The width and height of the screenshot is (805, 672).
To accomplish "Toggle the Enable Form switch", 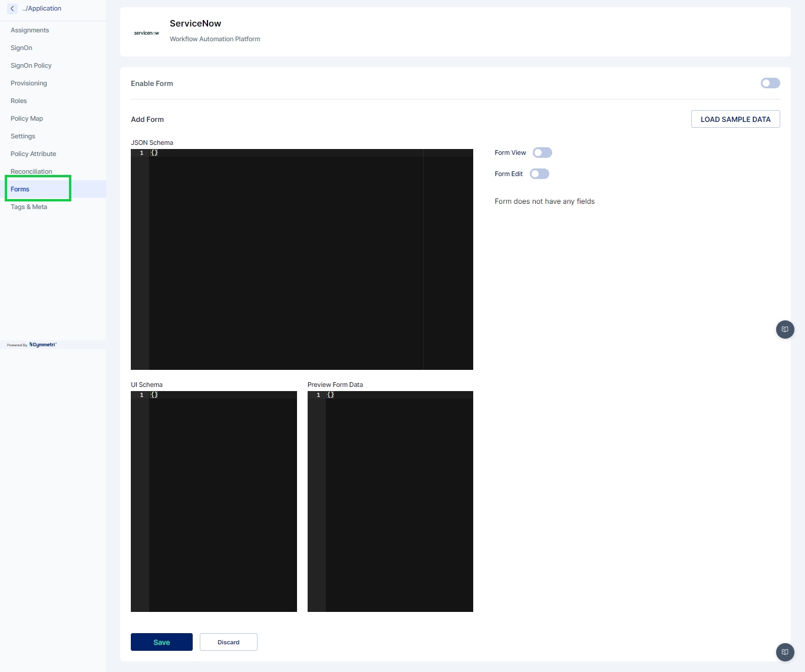I will pyautogui.click(x=770, y=83).
